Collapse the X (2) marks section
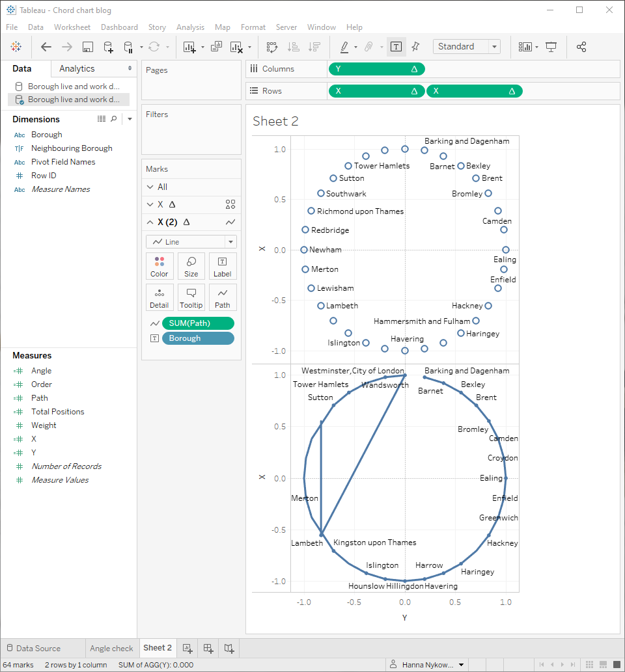This screenshot has height=672, width=625. coord(150,222)
